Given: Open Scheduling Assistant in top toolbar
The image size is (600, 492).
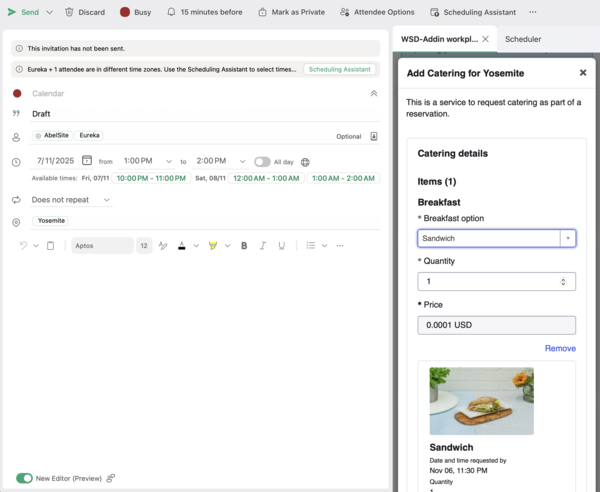Looking at the screenshot, I should pyautogui.click(x=473, y=12).
